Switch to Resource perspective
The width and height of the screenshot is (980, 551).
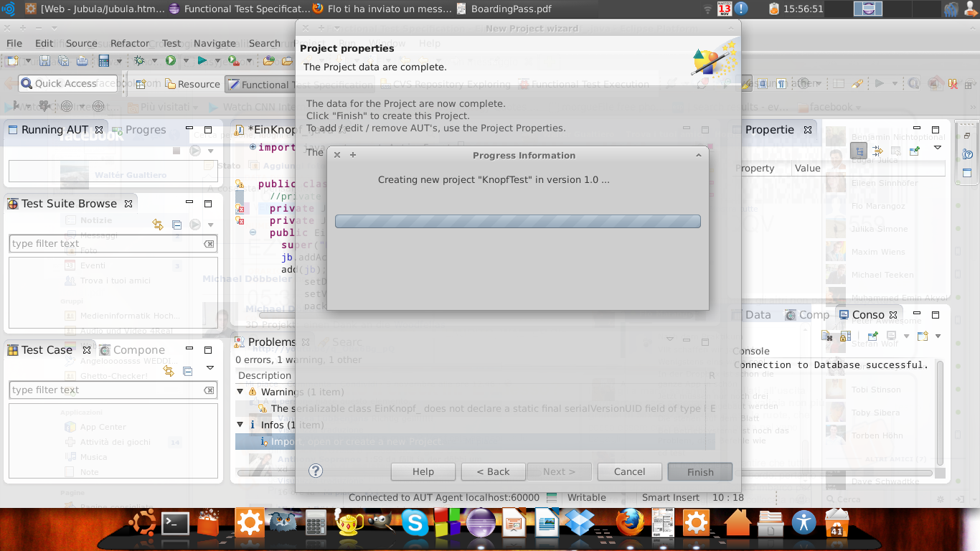(x=192, y=84)
